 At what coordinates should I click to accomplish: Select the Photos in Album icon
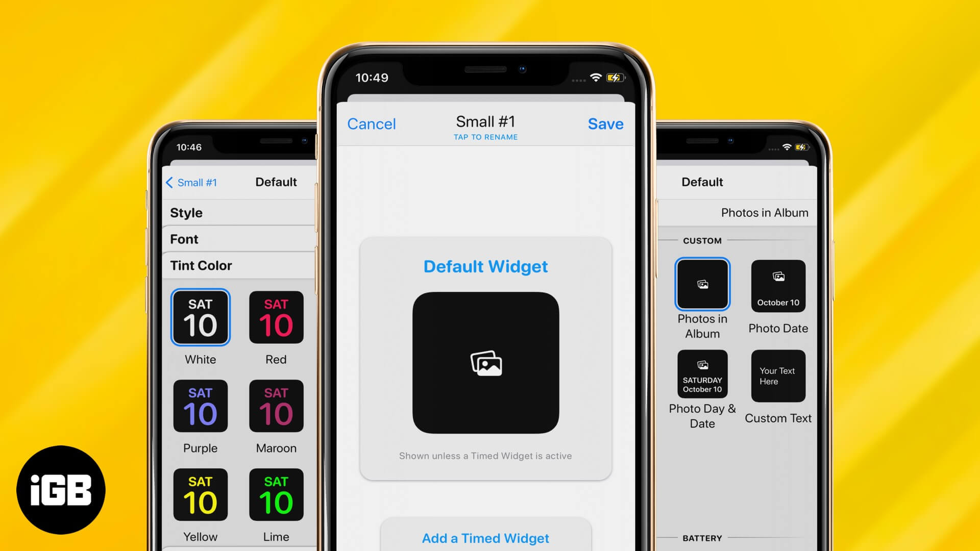tap(702, 283)
